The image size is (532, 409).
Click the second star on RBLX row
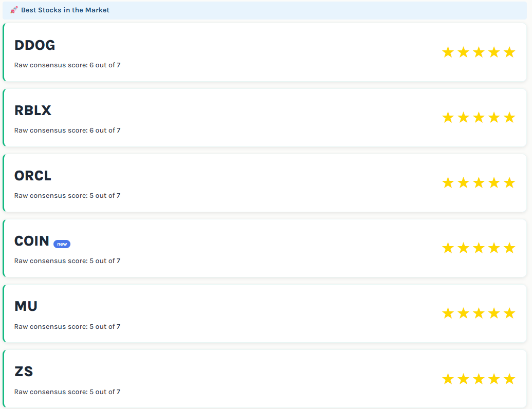(x=464, y=117)
